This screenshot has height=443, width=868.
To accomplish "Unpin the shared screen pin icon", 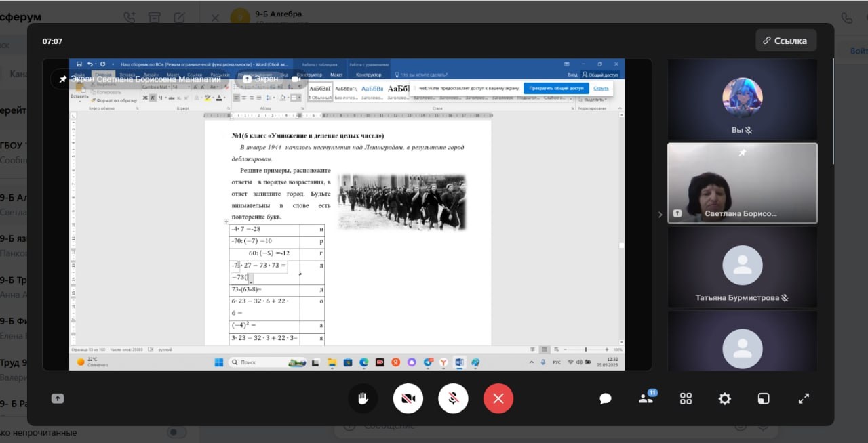I will tap(62, 79).
